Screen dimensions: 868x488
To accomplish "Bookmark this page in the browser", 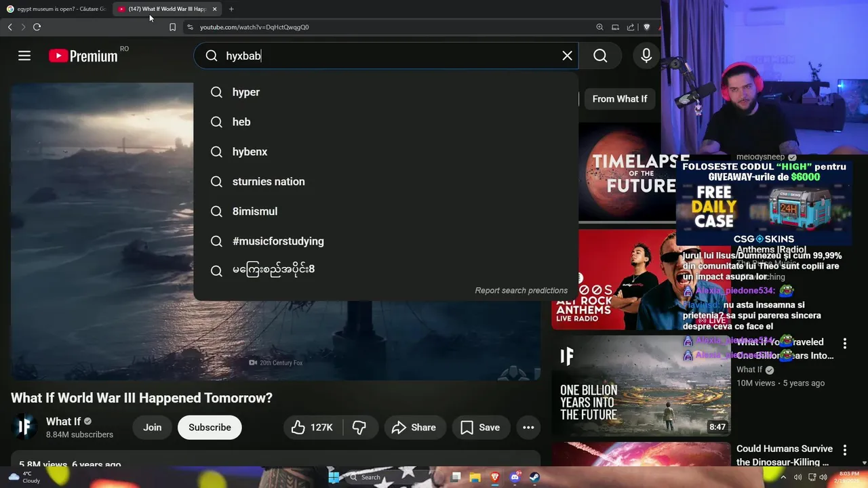I will tap(172, 27).
